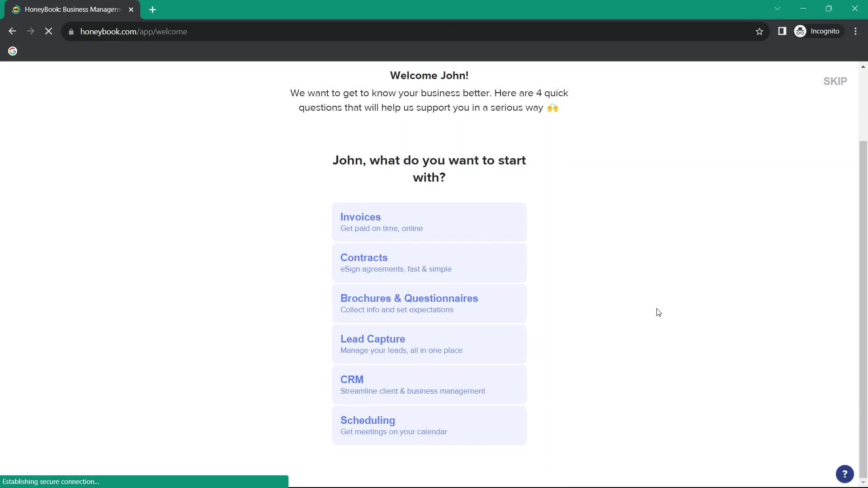Image resolution: width=868 pixels, height=488 pixels.
Task: Open the help question mark bubble
Action: pyautogui.click(x=844, y=474)
